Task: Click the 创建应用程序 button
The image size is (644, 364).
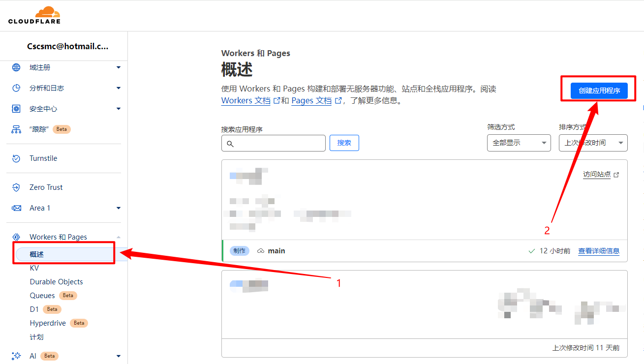Action: tap(599, 91)
